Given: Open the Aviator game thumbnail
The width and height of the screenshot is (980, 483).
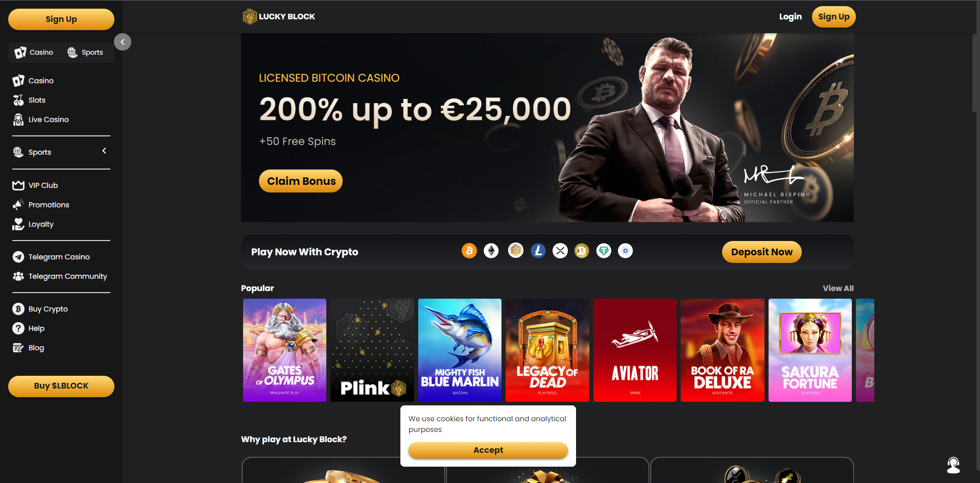Looking at the screenshot, I should click(635, 350).
